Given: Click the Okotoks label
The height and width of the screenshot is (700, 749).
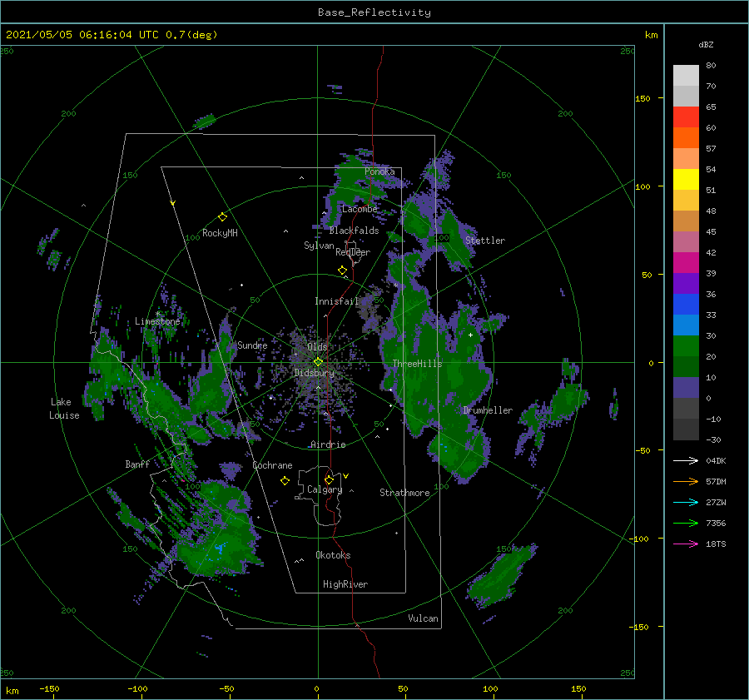Looking at the screenshot, I should [x=333, y=555].
